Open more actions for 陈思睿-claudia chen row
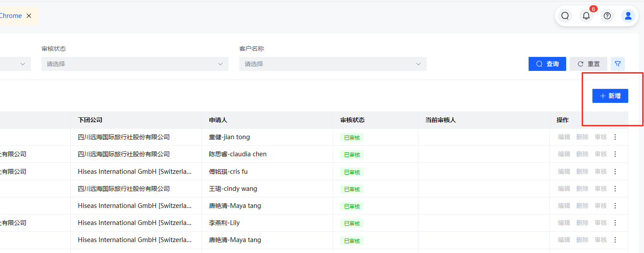Screen dimensions: 644x253 (615, 154)
